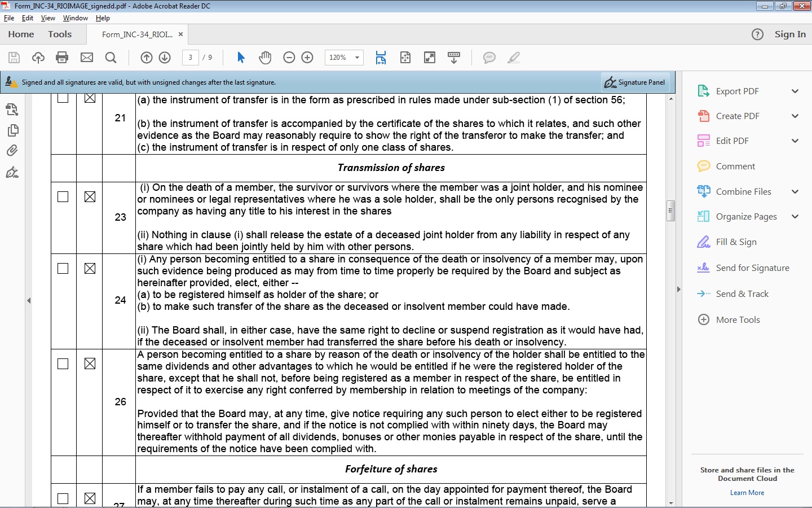
Task: Print the document using the printer icon
Action: pyautogui.click(x=62, y=57)
